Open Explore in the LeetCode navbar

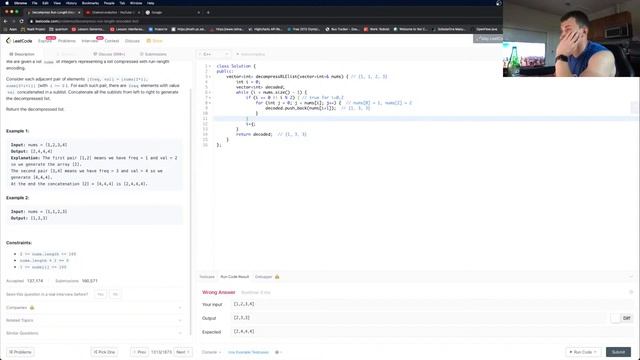click(x=44, y=41)
